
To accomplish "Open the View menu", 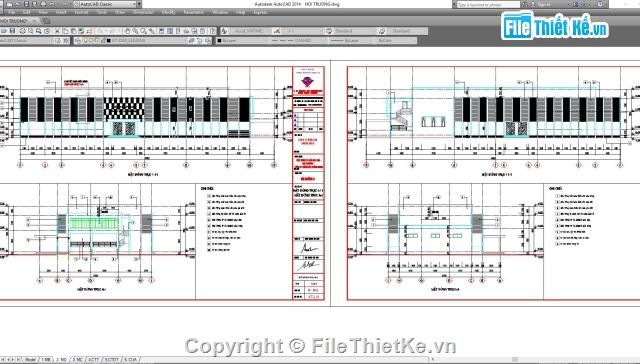I will point(43,12).
